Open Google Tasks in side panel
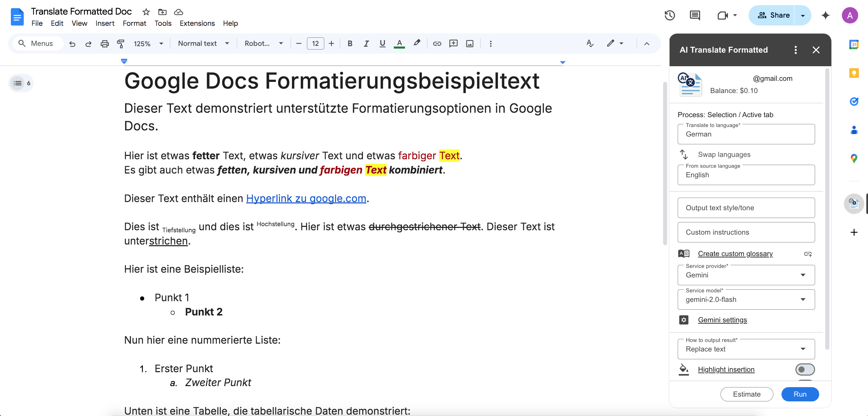The width and height of the screenshot is (868, 416). coord(854,102)
